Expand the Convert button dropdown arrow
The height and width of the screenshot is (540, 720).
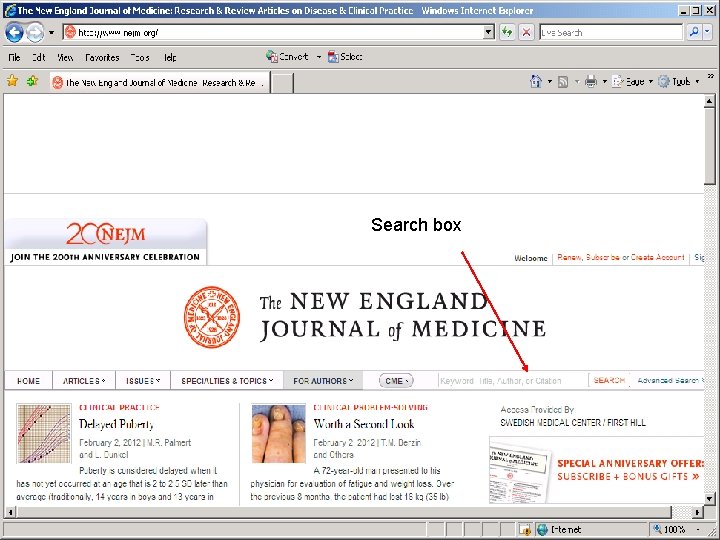pos(319,57)
